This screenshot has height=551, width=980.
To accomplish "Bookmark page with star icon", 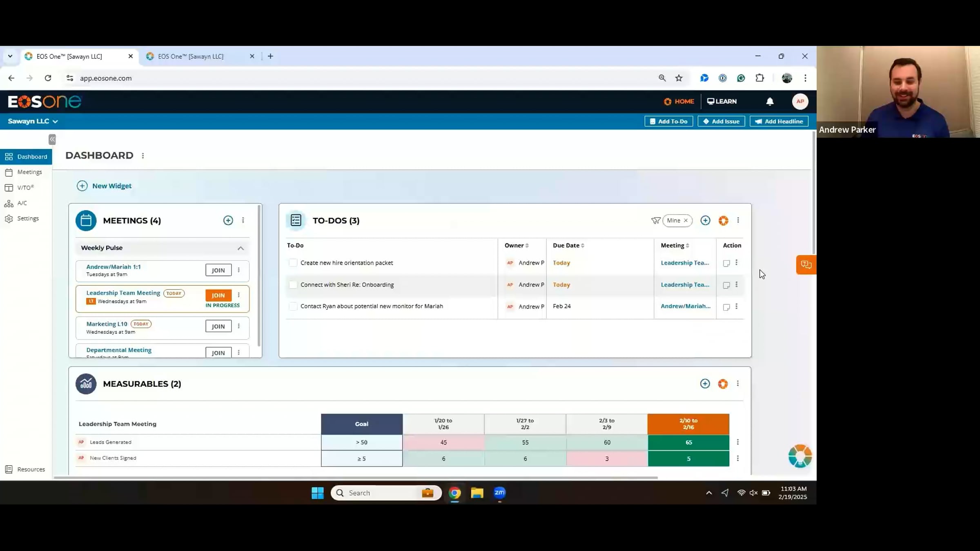I will pos(679,78).
